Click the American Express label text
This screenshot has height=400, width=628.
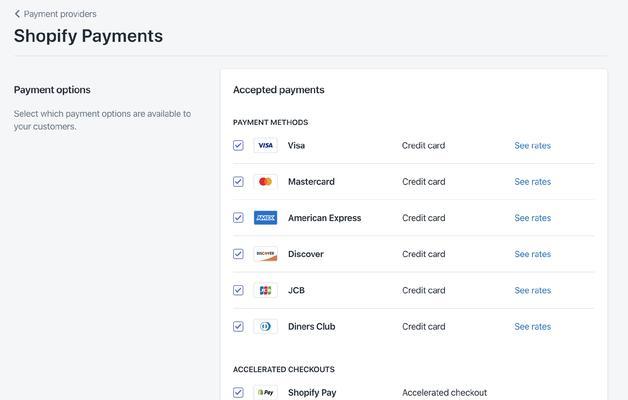(x=324, y=218)
